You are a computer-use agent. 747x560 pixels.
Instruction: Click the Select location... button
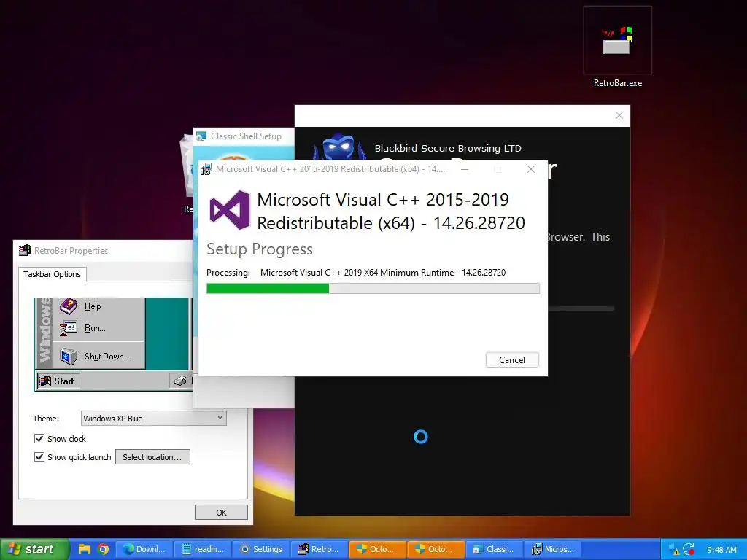pyautogui.click(x=152, y=456)
